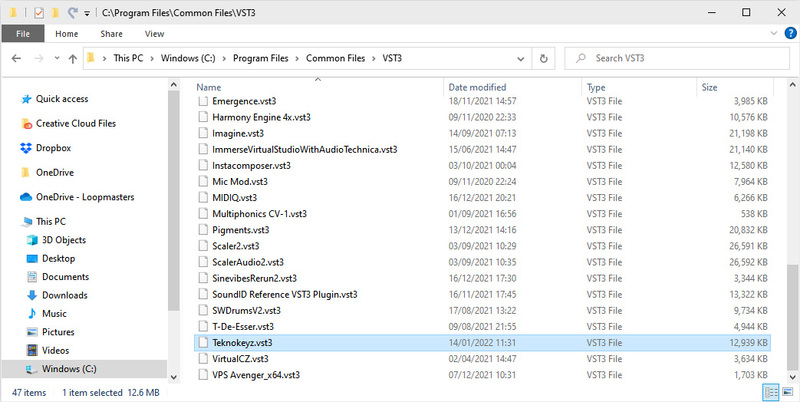Screen dimensions: 800x402
Task: Sort files by Name column
Action: pyautogui.click(x=209, y=87)
